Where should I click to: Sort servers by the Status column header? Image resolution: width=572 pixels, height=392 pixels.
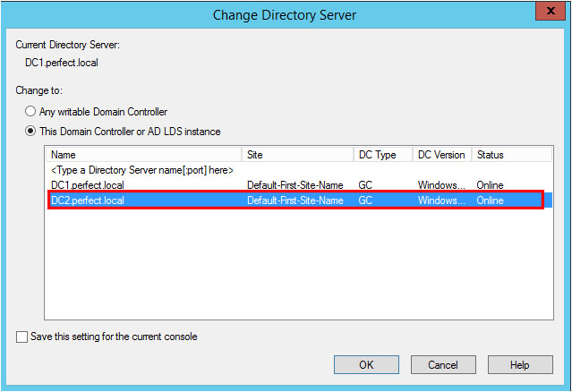[x=512, y=155]
